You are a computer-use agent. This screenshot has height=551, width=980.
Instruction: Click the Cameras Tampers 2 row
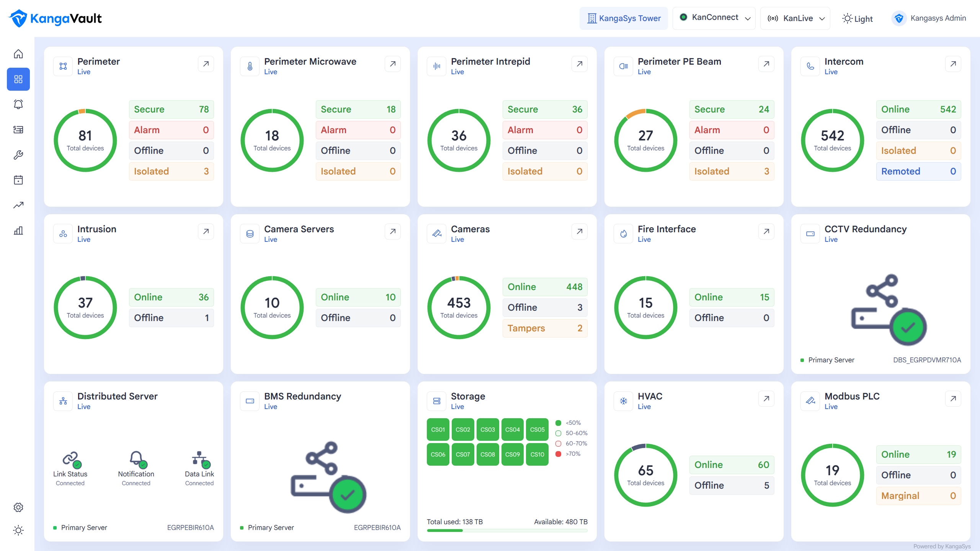(545, 328)
